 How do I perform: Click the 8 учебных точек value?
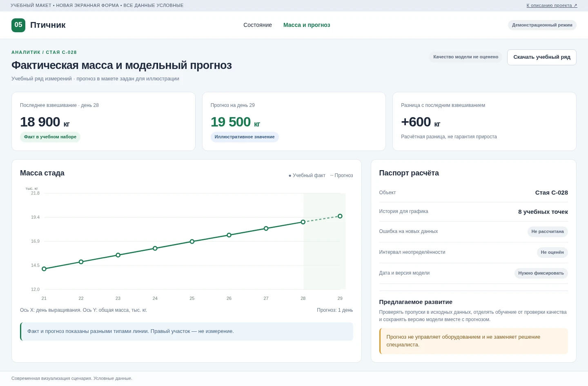point(543,212)
